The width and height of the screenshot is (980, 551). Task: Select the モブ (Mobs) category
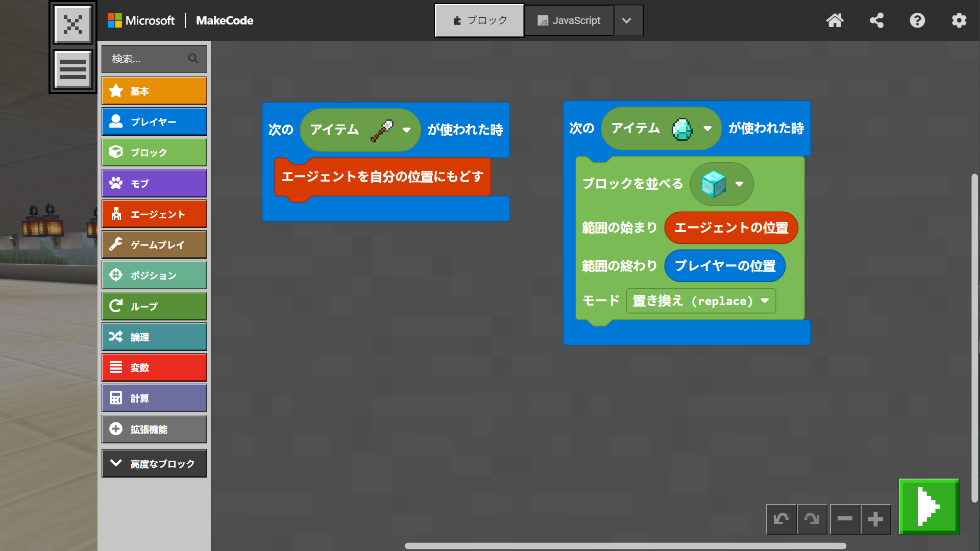154,183
